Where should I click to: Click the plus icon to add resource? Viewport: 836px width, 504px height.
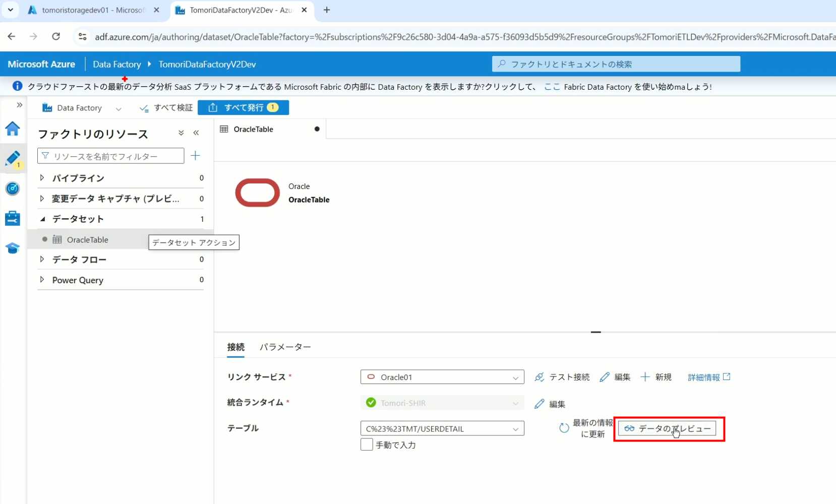pyautogui.click(x=196, y=156)
